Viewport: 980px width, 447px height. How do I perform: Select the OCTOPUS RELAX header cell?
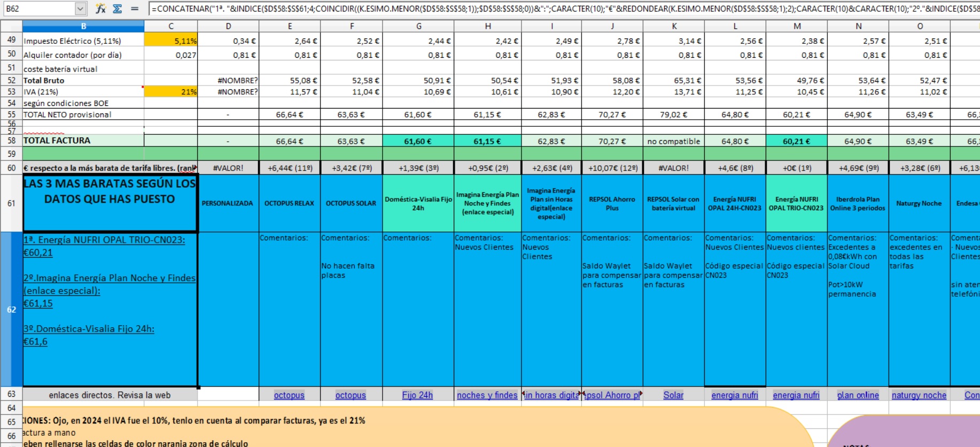tap(290, 203)
